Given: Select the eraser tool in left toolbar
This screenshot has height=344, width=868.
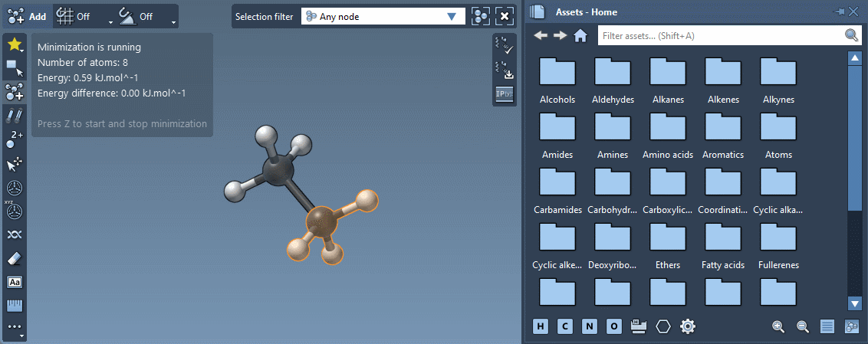Looking at the screenshot, I should [15, 259].
